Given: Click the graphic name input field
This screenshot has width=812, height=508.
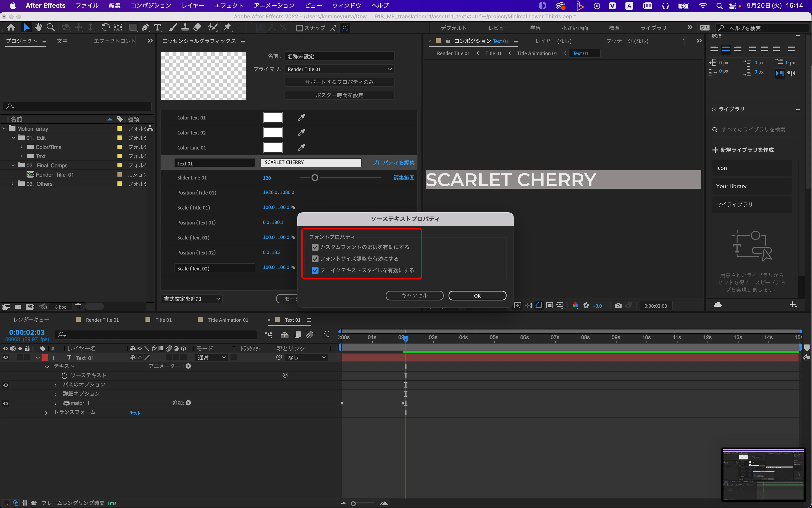Looking at the screenshot, I should [x=339, y=56].
